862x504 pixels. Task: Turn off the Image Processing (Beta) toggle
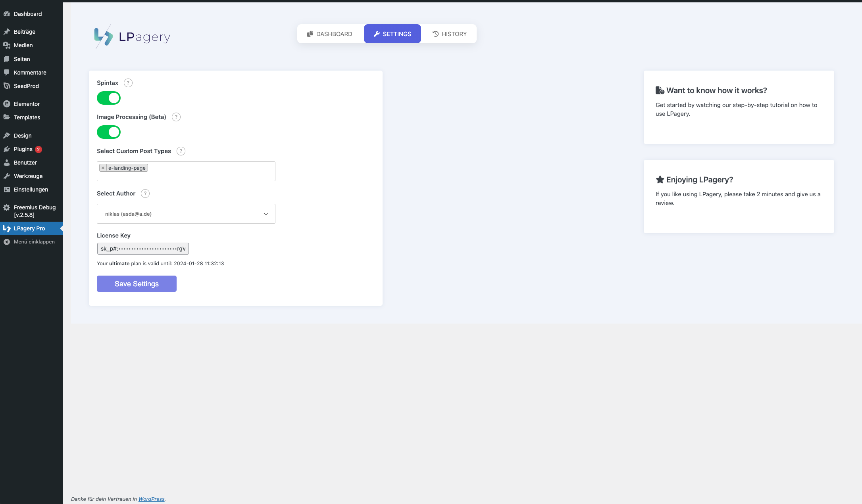109,132
